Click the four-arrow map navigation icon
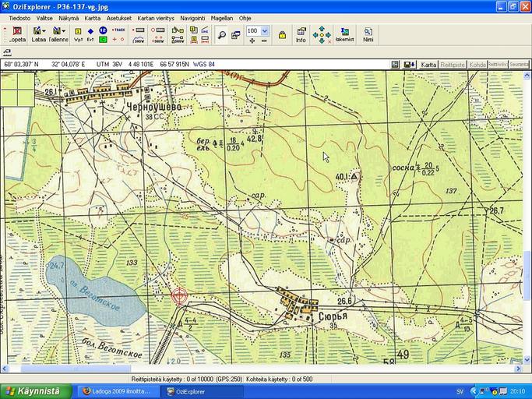Viewport: 532px width, 399px height. tap(321, 34)
